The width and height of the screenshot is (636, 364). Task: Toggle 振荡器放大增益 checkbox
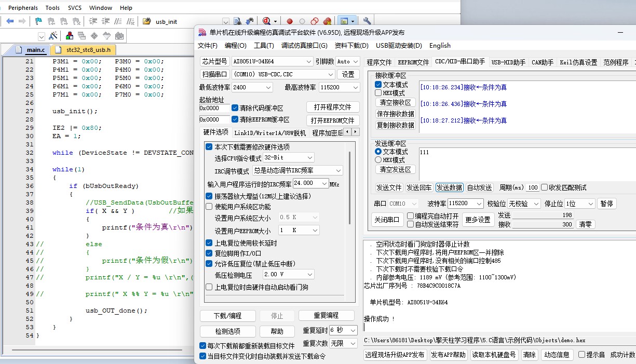tap(209, 196)
